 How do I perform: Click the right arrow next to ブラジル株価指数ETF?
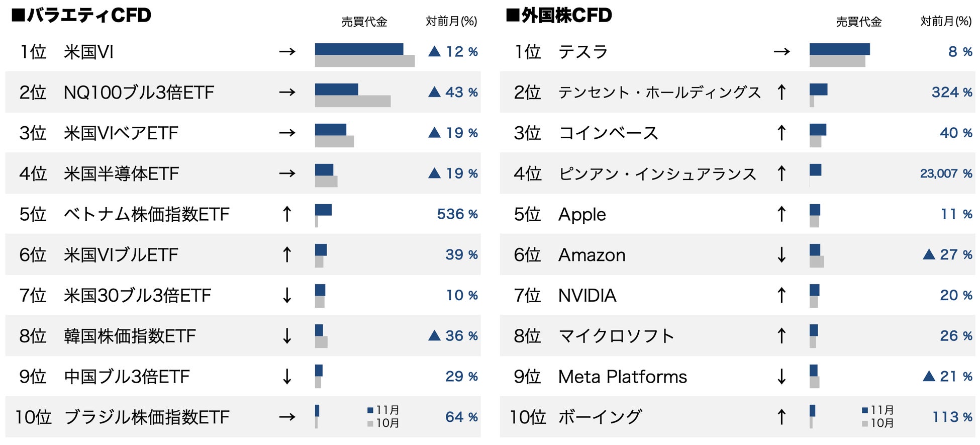(287, 417)
